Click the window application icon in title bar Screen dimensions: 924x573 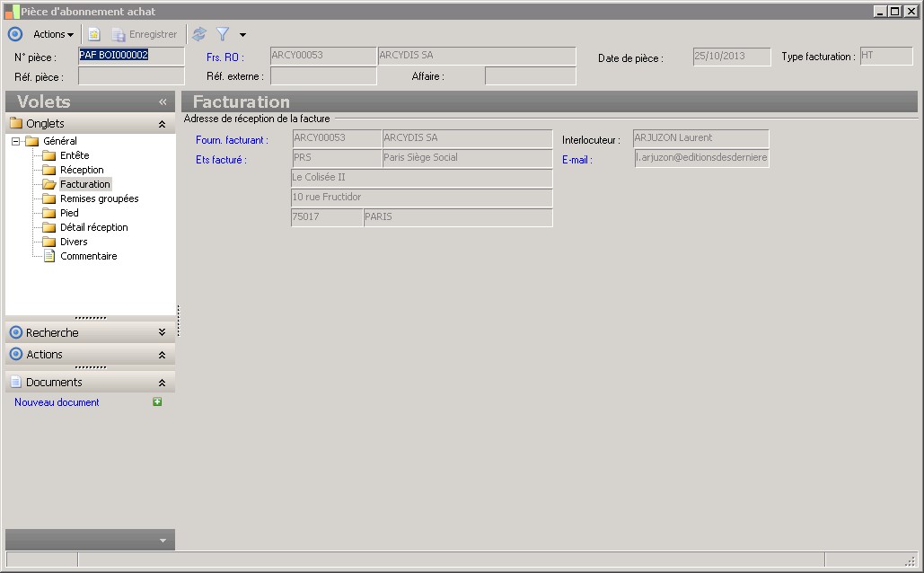(x=12, y=11)
